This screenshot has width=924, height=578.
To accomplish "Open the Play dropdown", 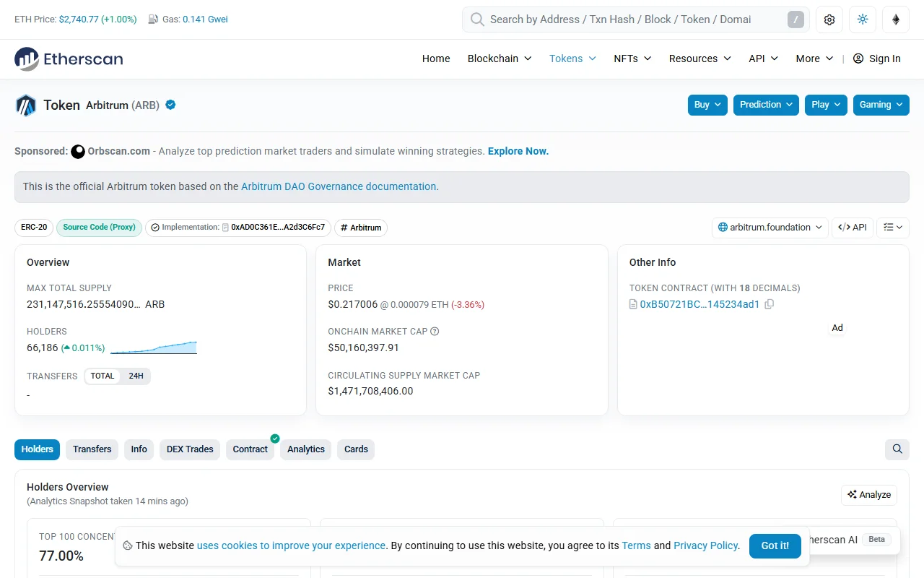I will pos(826,105).
